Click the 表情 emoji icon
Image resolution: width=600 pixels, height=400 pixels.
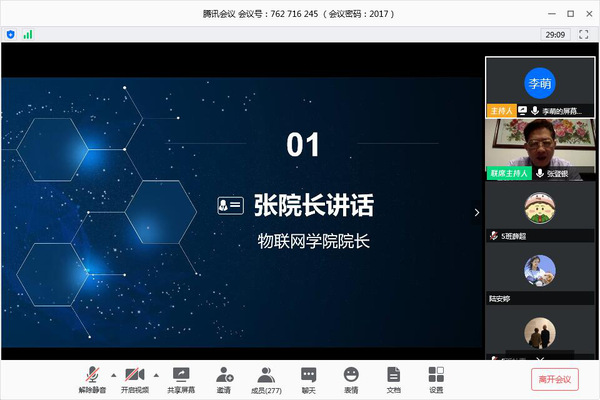(x=351, y=376)
